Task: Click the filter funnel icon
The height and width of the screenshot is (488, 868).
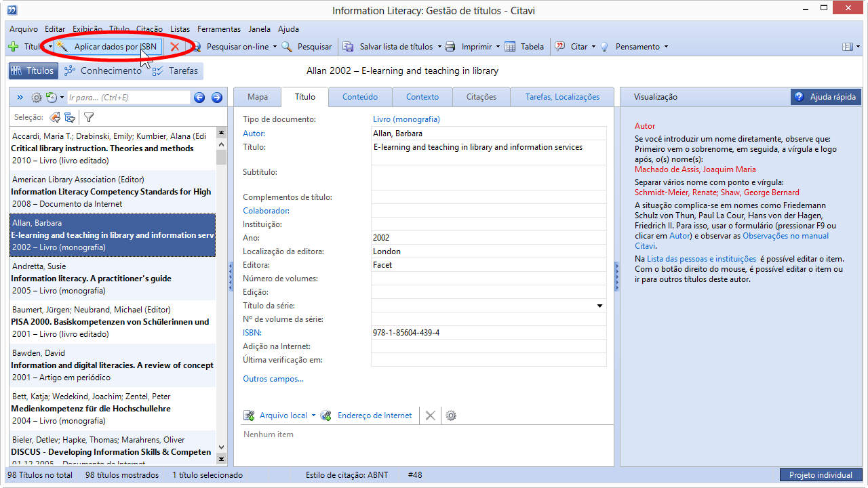Action: click(88, 117)
